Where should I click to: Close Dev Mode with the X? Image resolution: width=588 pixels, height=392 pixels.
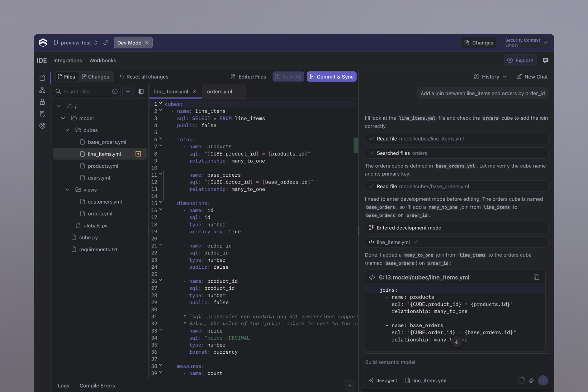tap(147, 43)
